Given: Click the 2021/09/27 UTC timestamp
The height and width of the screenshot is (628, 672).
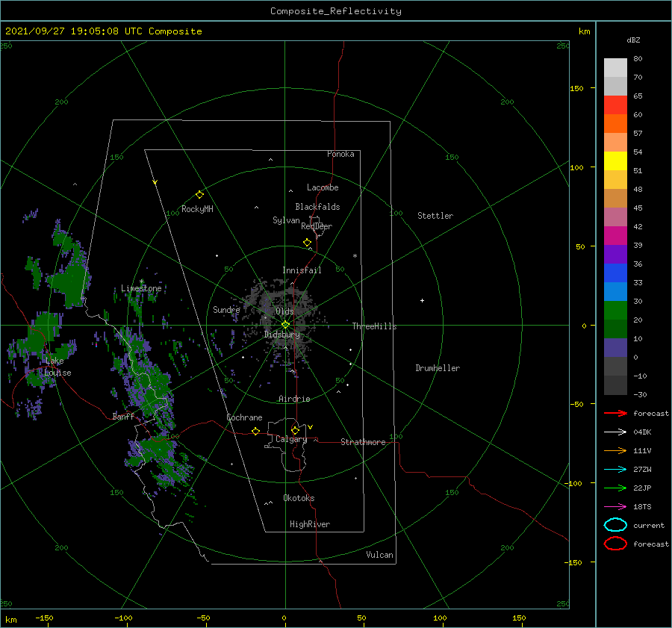Looking at the screenshot, I should (103, 31).
